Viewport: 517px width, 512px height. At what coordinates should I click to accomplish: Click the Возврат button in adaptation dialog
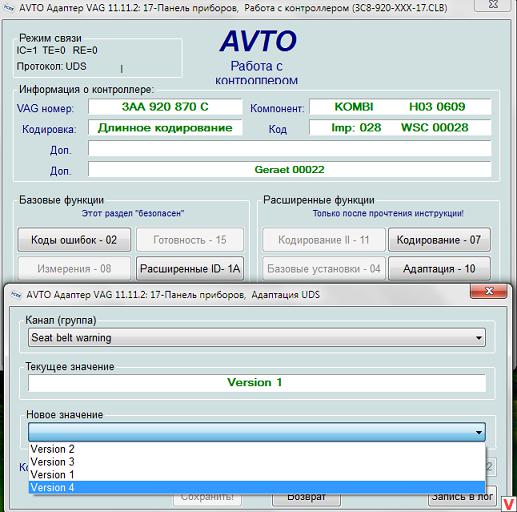[x=306, y=497]
